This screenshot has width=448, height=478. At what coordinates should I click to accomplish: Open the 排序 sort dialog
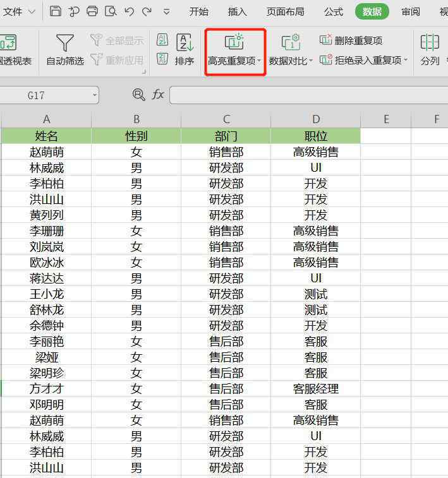185,50
